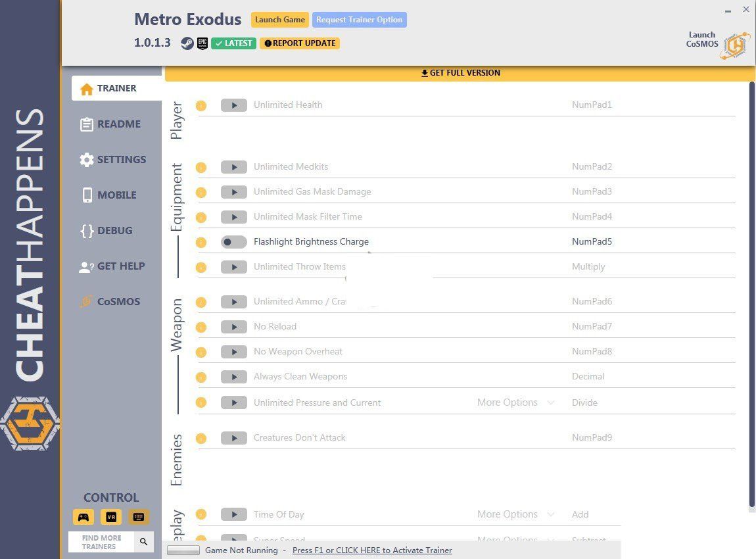Viewport: 756px width, 559px height.
Task: Open the GET HELP tab
Action: click(112, 266)
